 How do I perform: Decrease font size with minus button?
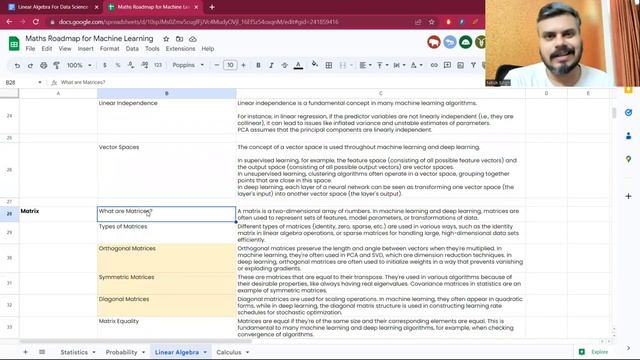click(217, 65)
